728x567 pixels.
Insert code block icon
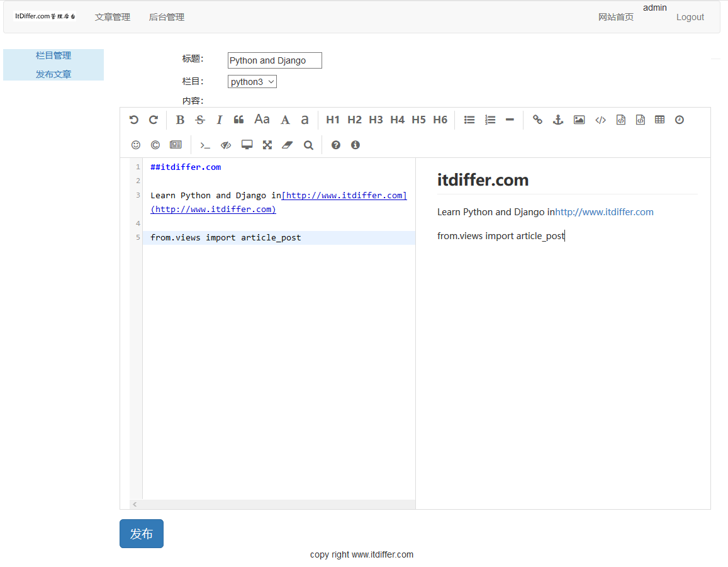(641, 120)
